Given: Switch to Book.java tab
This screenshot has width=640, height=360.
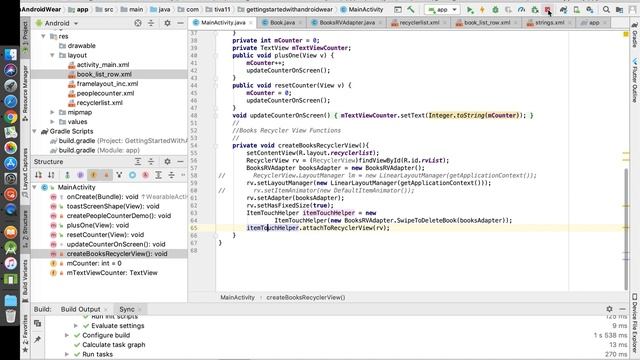Looking at the screenshot, I should (282, 22).
